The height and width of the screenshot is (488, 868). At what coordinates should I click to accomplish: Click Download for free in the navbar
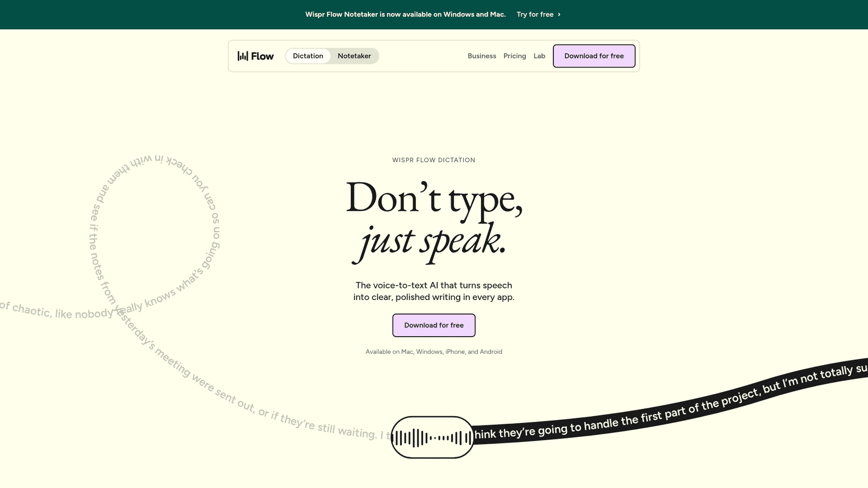pyautogui.click(x=594, y=56)
